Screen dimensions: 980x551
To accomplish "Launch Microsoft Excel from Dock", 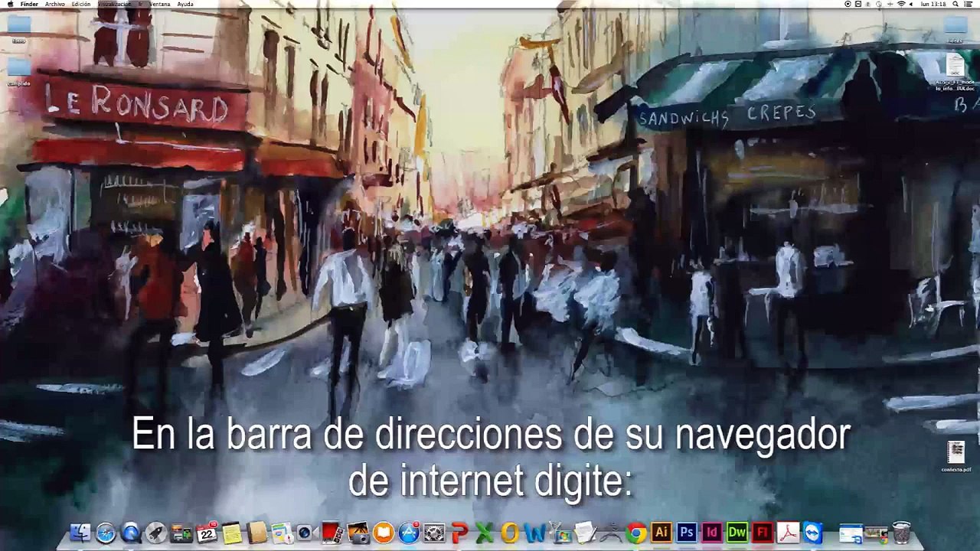I will 485,533.
